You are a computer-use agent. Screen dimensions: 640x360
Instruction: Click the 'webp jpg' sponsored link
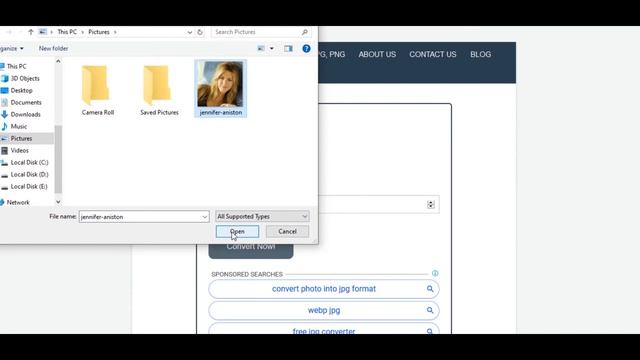(324, 311)
